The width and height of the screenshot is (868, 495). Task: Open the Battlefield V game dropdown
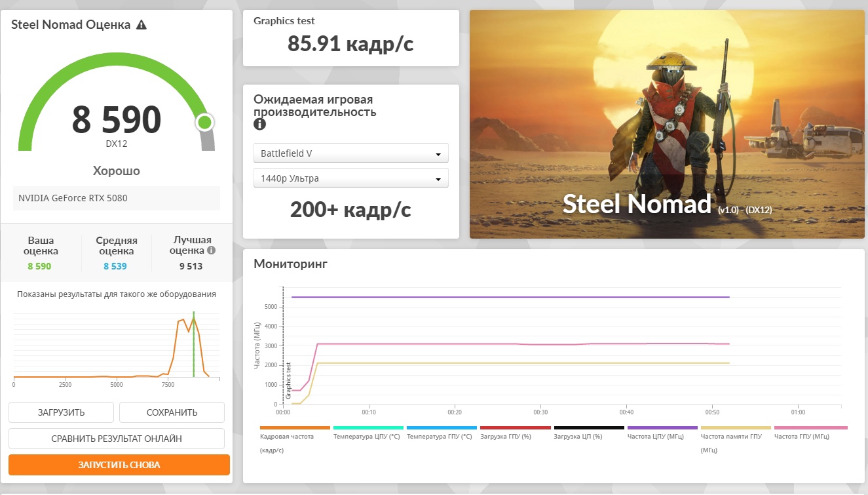[351, 153]
